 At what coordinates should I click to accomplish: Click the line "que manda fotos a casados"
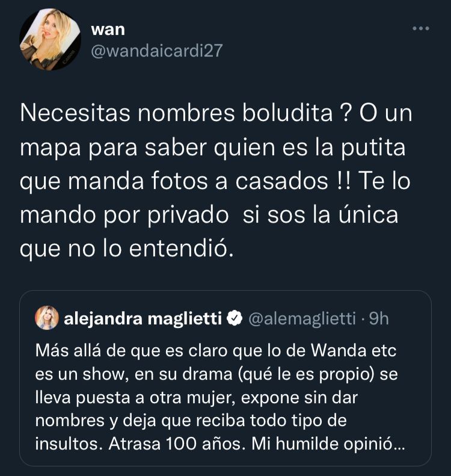[x=174, y=181]
